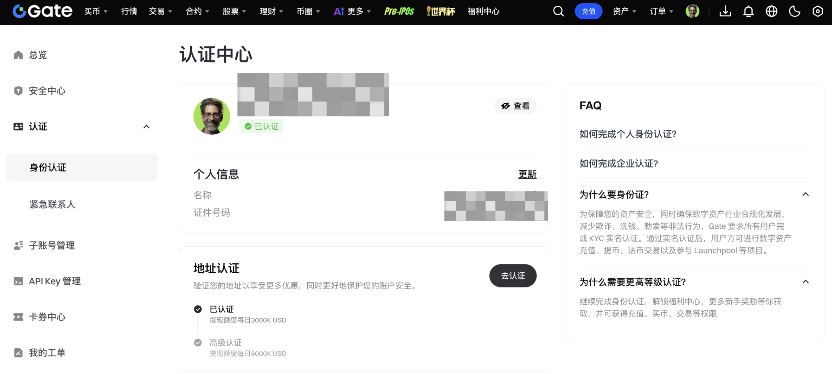Click the 卡券中心 ticket icon
The height and width of the screenshot is (374, 832).
[18, 317]
